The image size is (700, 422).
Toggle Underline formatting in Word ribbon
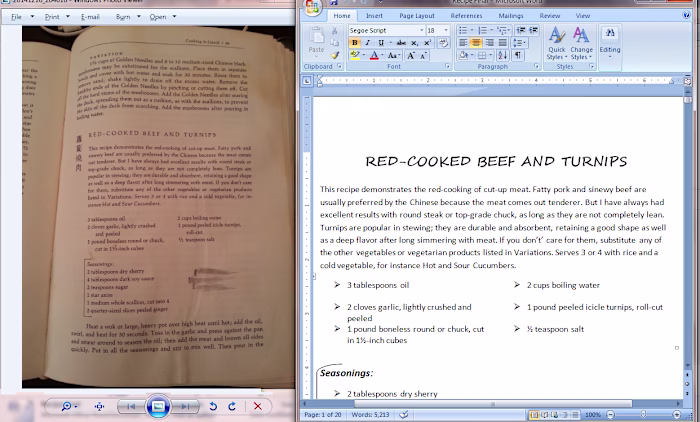click(x=380, y=43)
